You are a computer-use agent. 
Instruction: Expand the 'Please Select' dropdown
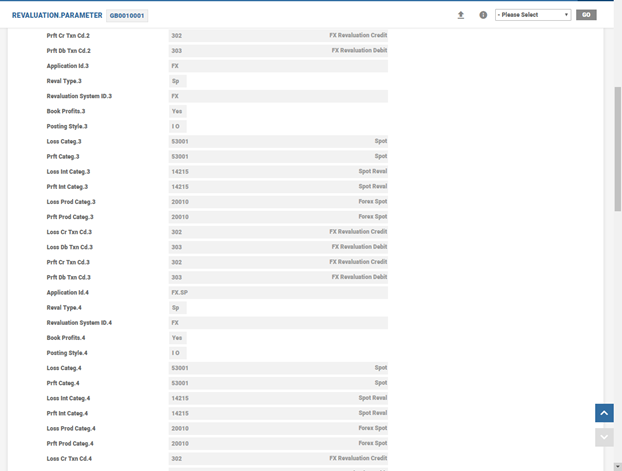(532, 15)
